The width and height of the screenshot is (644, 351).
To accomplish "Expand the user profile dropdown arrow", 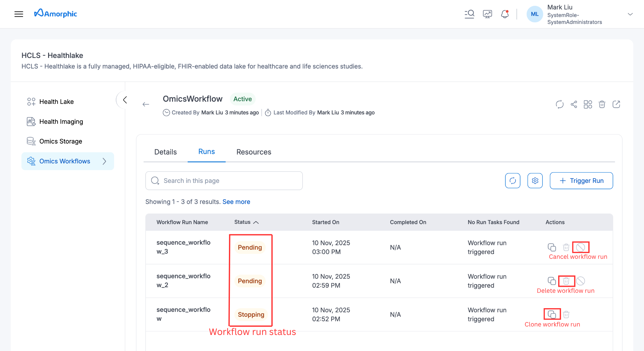I will pyautogui.click(x=630, y=14).
